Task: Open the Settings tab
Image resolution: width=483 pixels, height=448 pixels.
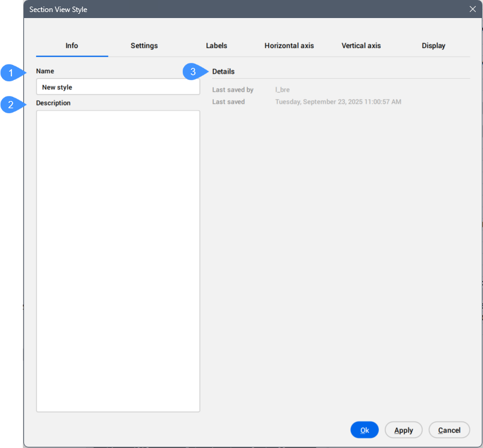Action: [144, 46]
